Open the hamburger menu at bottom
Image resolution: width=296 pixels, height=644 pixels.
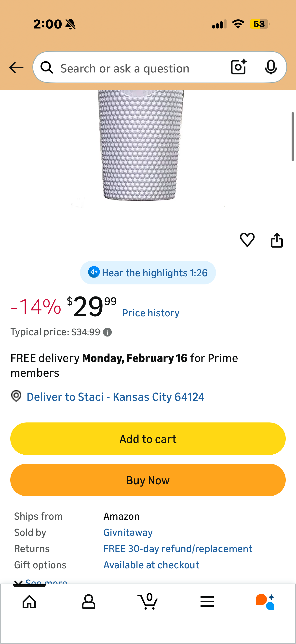coord(207,602)
